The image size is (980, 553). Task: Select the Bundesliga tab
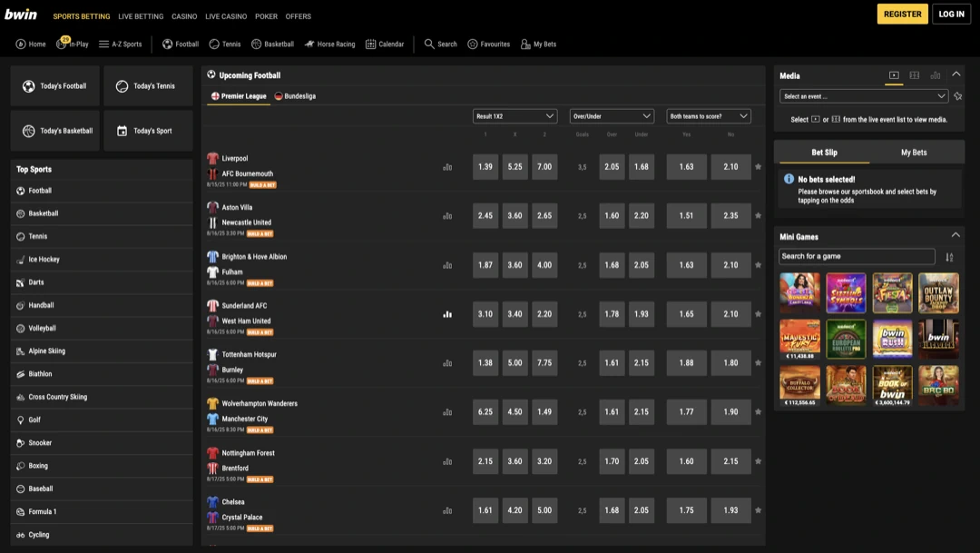click(x=295, y=96)
